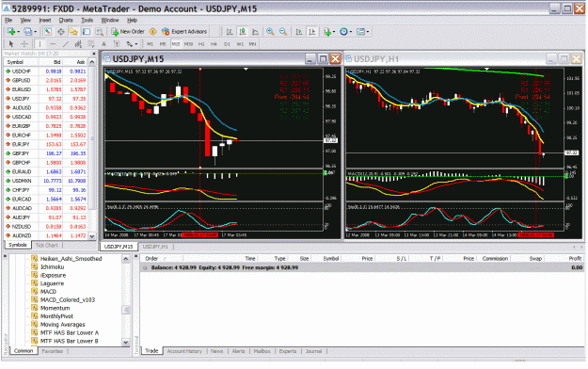The image size is (588, 369).
Task: Expand the Profiles dropdown arrow
Action: [35, 32]
